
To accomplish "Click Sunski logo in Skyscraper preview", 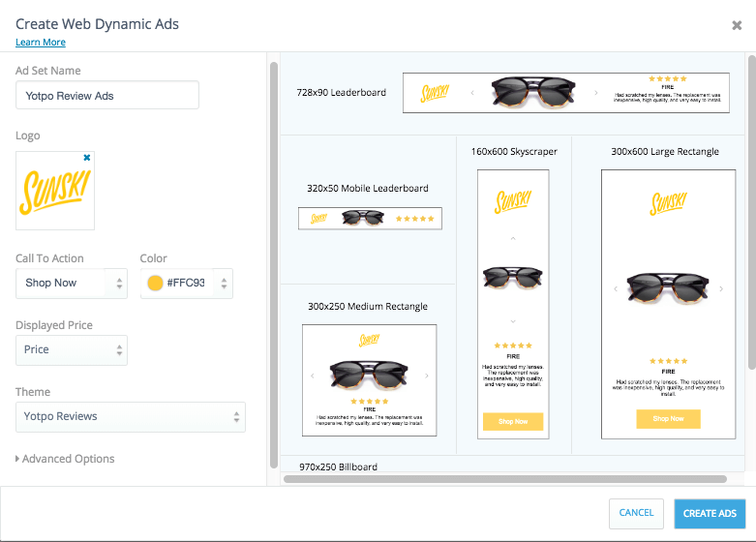I will pyautogui.click(x=513, y=201).
